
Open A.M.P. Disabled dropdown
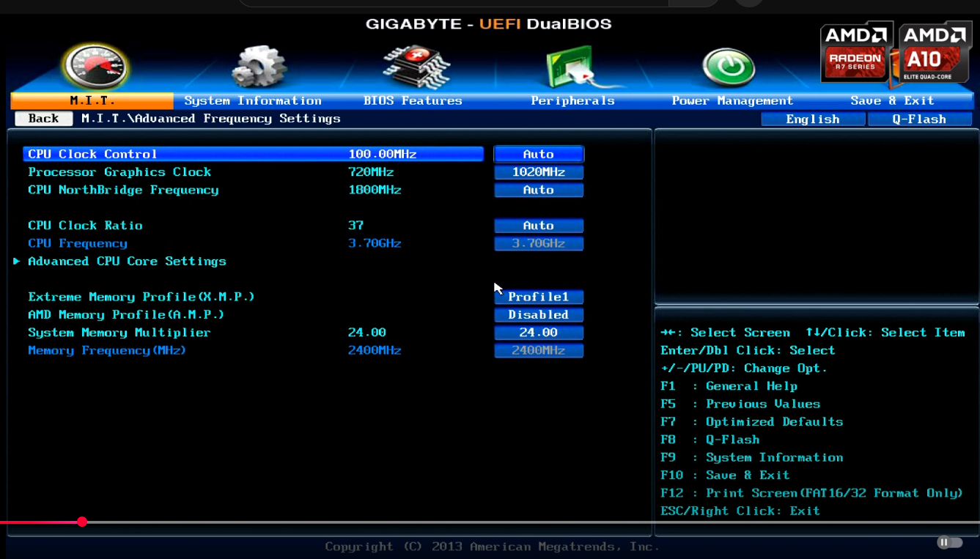pyautogui.click(x=539, y=315)
